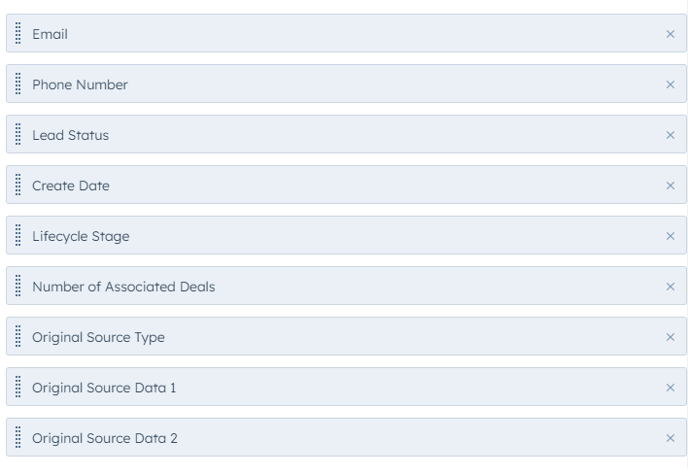Click the Lead Status drag handle icon
The width and height of the screenshot is (688, 474).
pyautogui.click(x=18, y=134)
